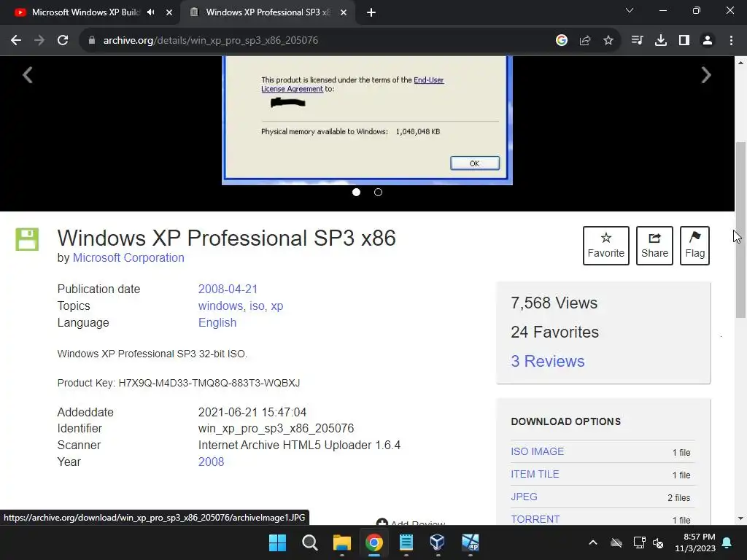This screenshot has width=747, height=560.
Task: Open the muted volume tray icon
Action: [x=659, y=542]
